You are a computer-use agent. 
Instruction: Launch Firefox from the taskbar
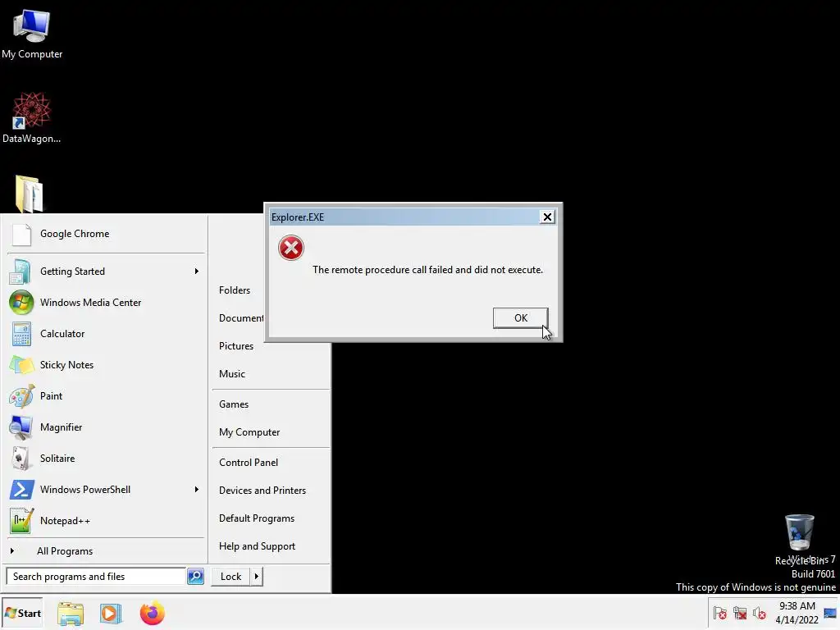click(x=152, y=613)
